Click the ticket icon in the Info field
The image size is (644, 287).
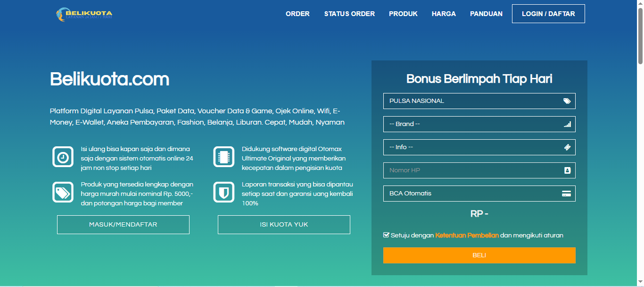click(567, 147)
